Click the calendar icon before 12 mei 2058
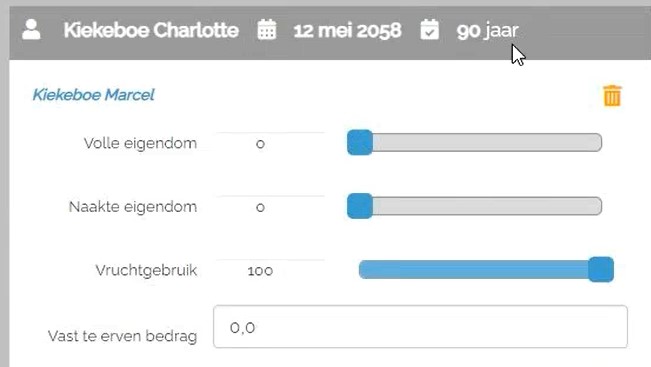651x367 pixels. (267, 29)
